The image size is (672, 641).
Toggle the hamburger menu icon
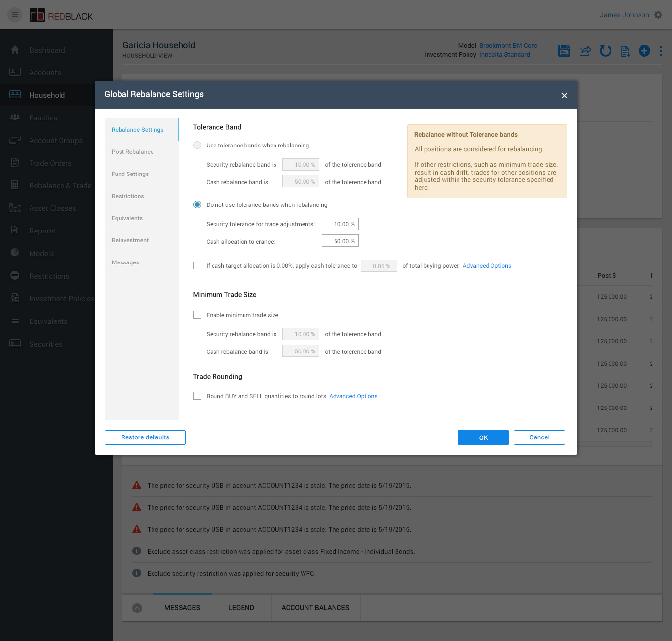(15, 15)
